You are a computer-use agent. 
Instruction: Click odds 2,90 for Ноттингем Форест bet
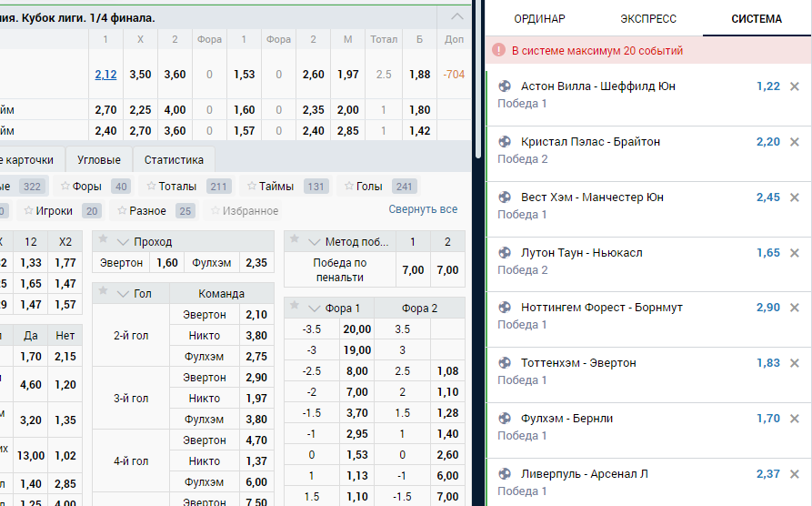[768, 308]
